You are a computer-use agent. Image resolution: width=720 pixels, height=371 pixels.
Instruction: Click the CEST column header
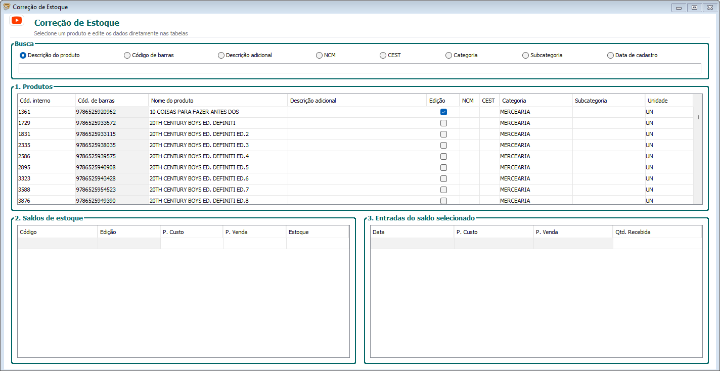[x=489, y=101]
